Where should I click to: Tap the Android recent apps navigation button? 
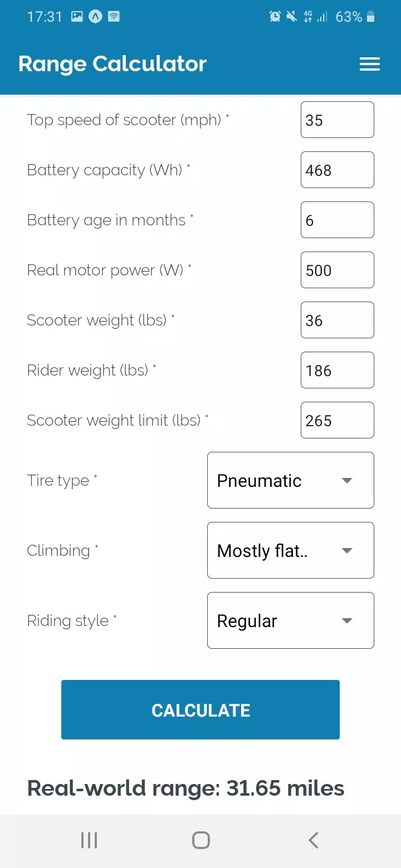pos(89,840)
